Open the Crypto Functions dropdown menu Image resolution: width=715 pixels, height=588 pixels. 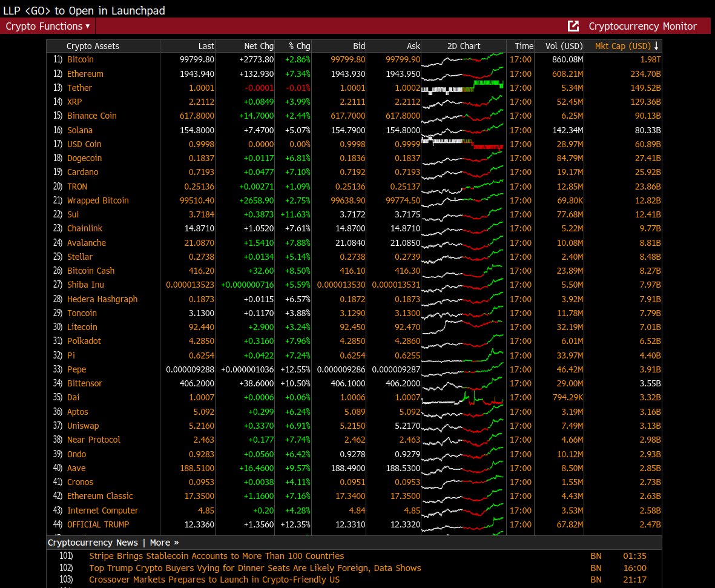48,26
